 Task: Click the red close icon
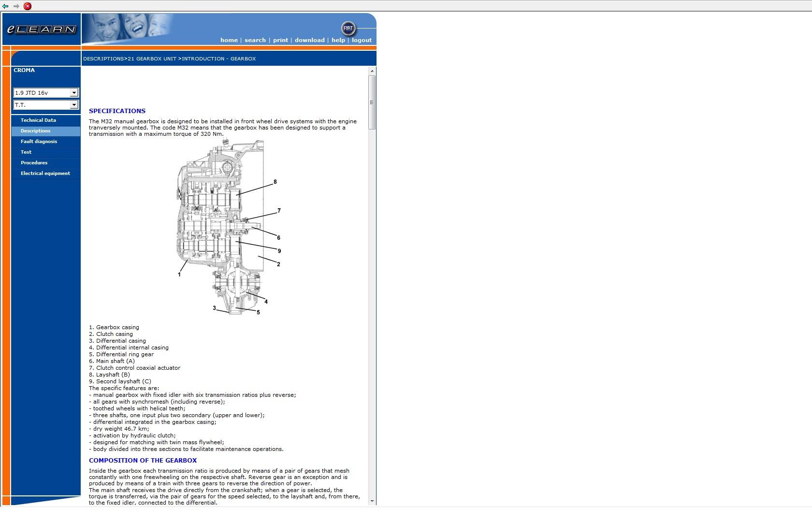[x=28, y=6]
